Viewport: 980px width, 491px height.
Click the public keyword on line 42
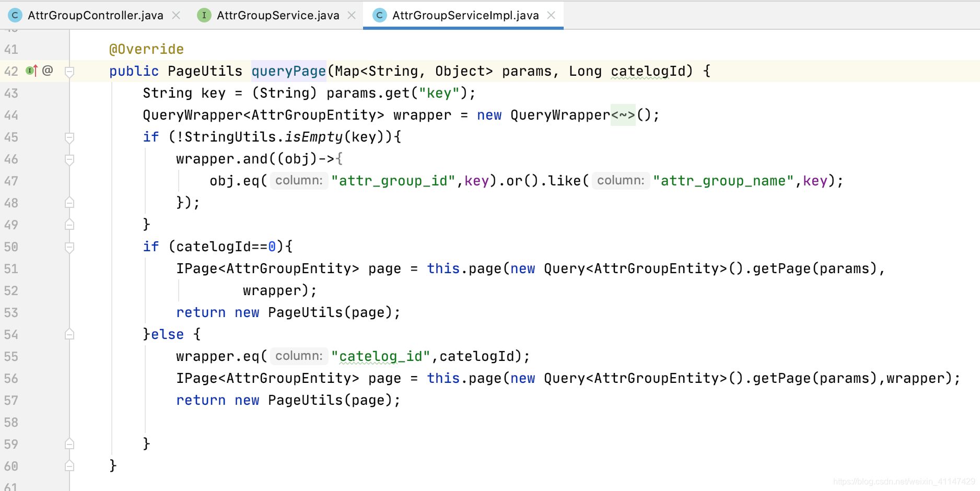(134, 71)
